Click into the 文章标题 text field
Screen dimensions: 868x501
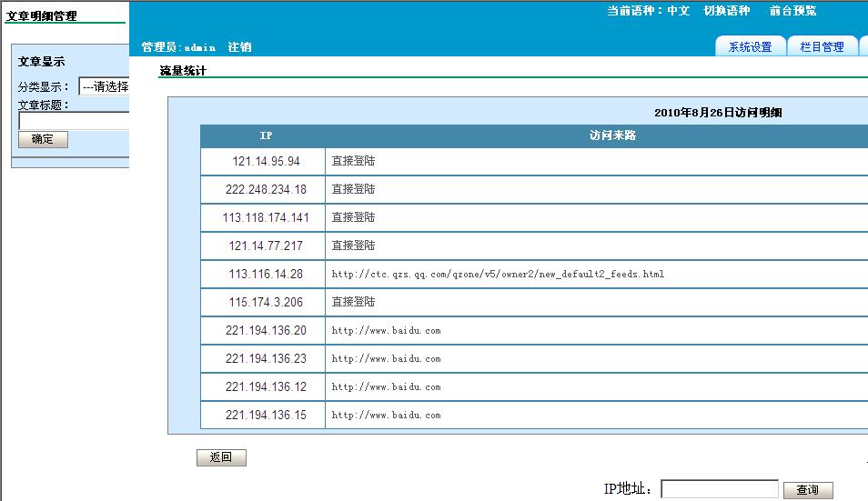point(74,121)
